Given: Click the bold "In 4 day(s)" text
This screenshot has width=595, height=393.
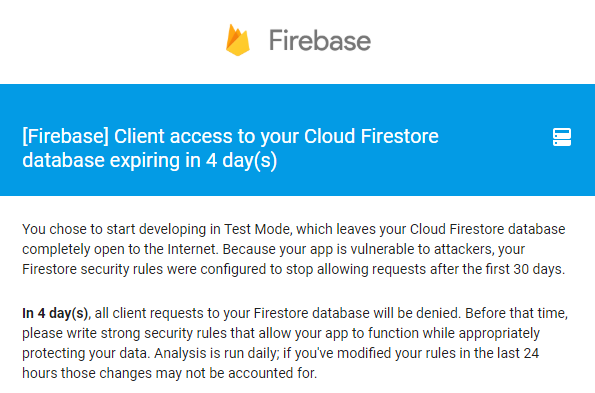Looking at the screenshot, I should coord(55,313).
